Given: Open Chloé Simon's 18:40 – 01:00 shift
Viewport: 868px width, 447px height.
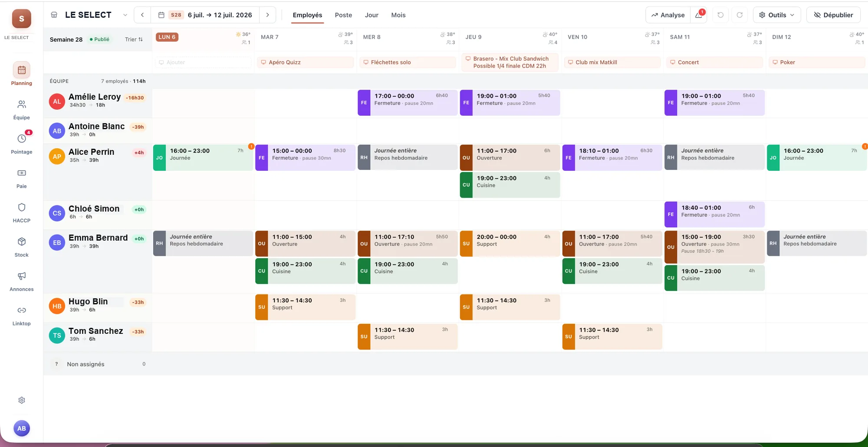Looking at the screenshot, I should pyautogui.click(x=714, y=215).
